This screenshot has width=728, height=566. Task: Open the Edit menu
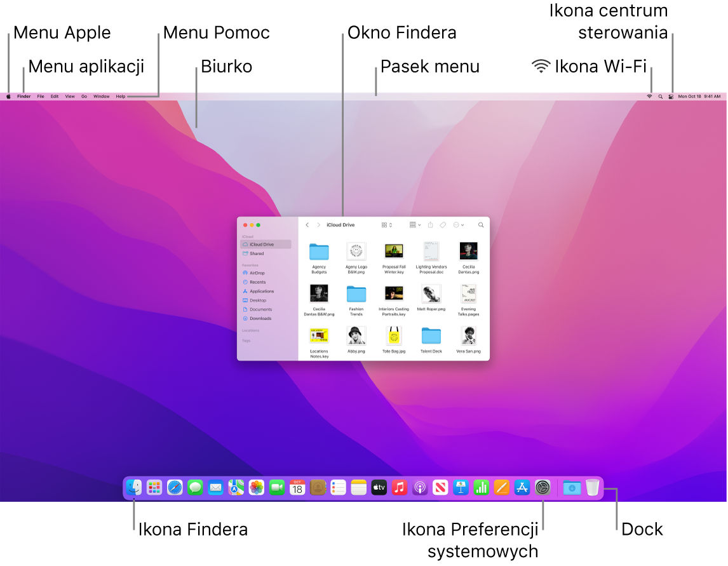(55, 97)
